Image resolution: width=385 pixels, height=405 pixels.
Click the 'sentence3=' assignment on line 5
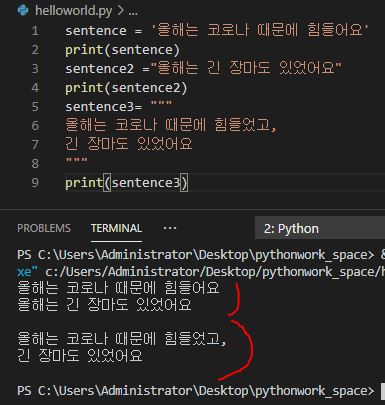point(104,107)
